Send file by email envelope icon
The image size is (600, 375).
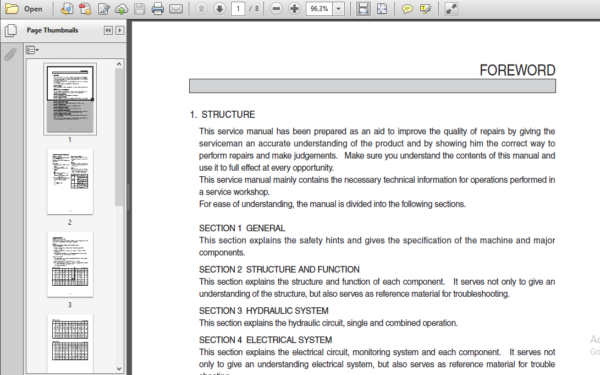(176, 8)
